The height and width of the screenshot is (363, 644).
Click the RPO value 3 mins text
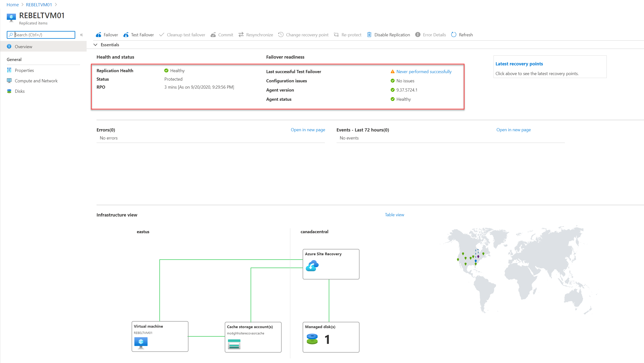[x=199, y=87]
